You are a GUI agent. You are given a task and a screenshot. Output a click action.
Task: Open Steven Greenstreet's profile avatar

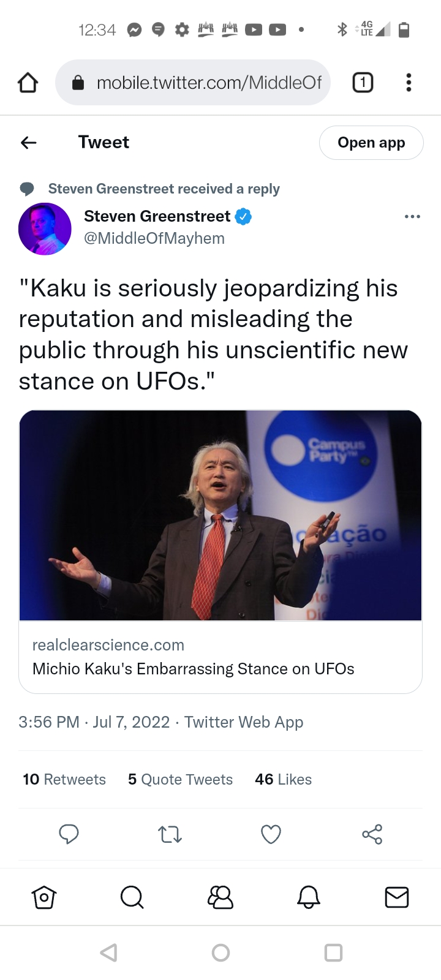coord(45,229)
